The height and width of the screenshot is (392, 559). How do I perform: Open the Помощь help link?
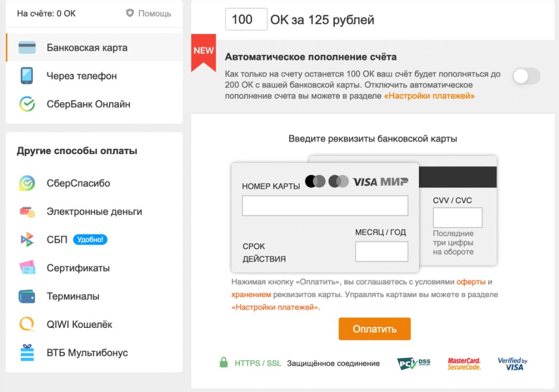(149, 13)
